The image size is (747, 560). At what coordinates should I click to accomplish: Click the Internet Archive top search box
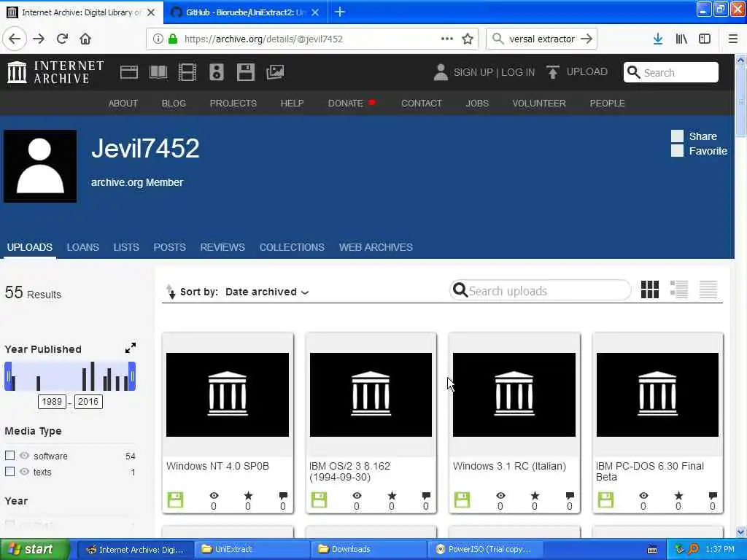pyautogui.click(x=671, y=72)
